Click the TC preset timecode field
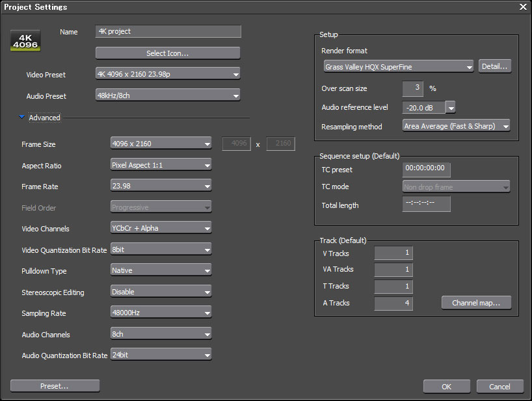 click(426, 168)
